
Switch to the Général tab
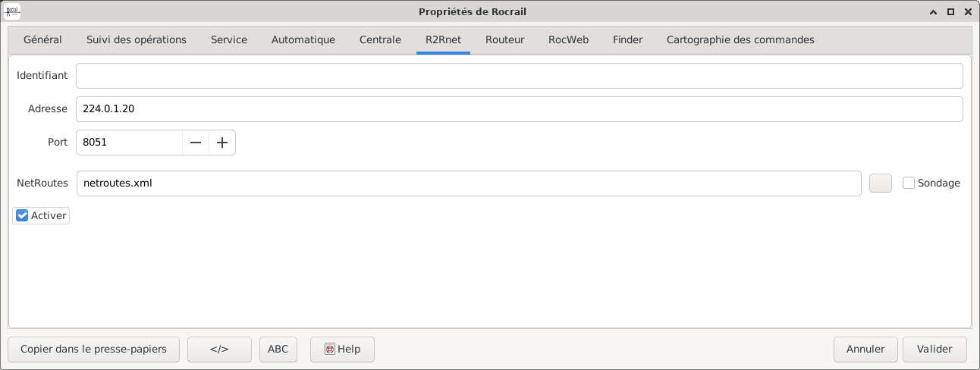click(42, 40)
